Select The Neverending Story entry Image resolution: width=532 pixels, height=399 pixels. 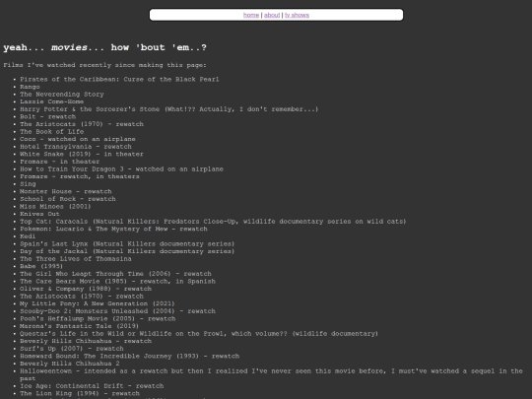(62, 95)
